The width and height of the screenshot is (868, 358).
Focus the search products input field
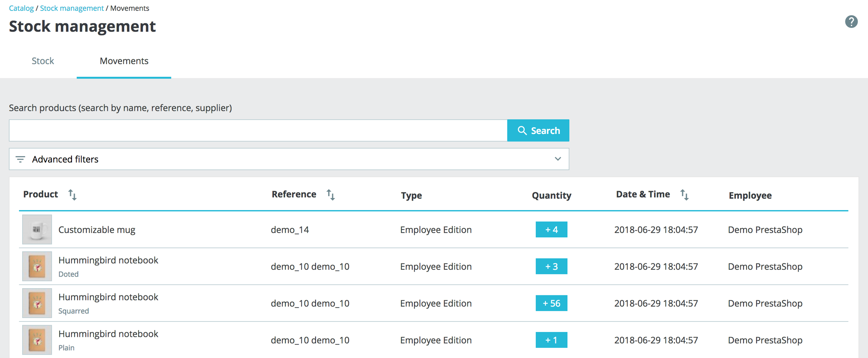pyautogui.click(x=258, y=131)
